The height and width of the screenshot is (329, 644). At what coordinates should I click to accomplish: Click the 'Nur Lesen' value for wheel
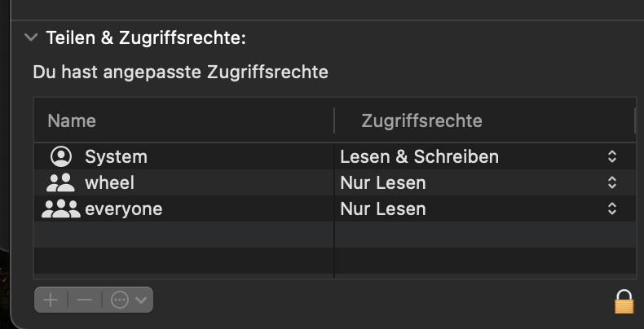point(383,183)
